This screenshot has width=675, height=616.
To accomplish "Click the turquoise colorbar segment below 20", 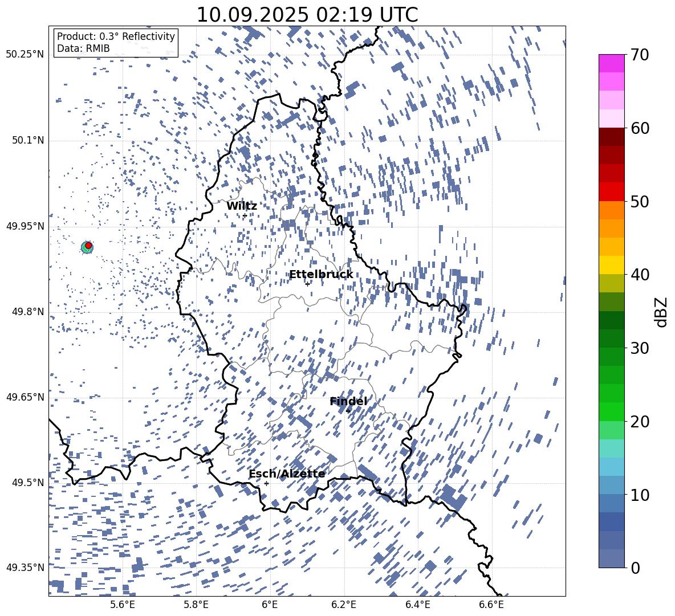I will (x=611, y=448).
